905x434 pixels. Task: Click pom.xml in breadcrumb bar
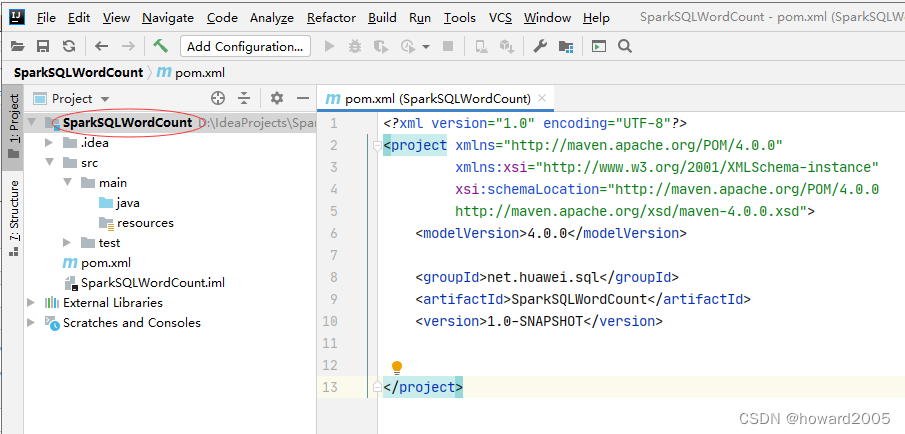coord(191,73)
